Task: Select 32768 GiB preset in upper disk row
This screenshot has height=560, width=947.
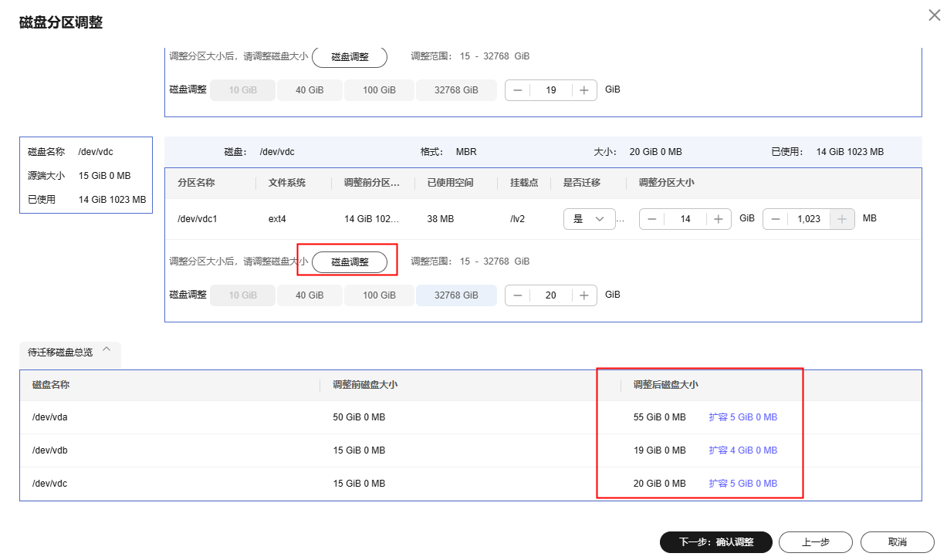Action: [x=456, y=90]
